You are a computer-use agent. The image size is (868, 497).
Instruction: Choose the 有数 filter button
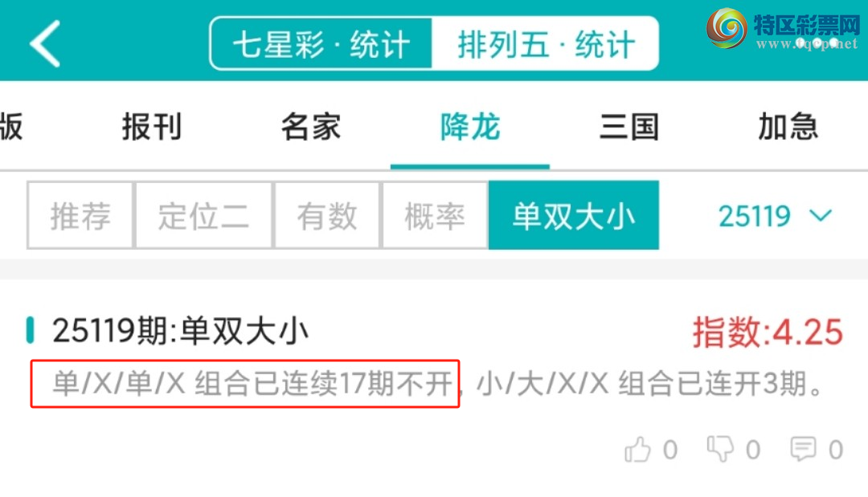pos(326,215)
